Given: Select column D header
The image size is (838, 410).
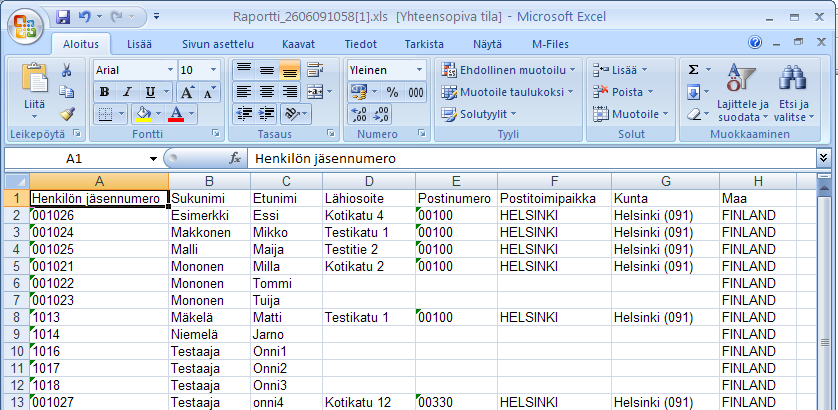Looking at the screenshot, I should click(x=369, y=181).
